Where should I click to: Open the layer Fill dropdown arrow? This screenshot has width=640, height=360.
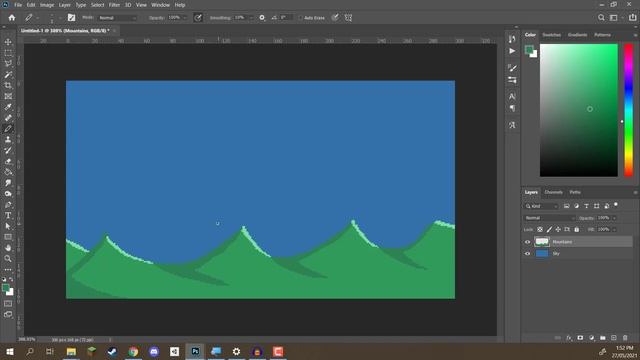pos(614,229)
